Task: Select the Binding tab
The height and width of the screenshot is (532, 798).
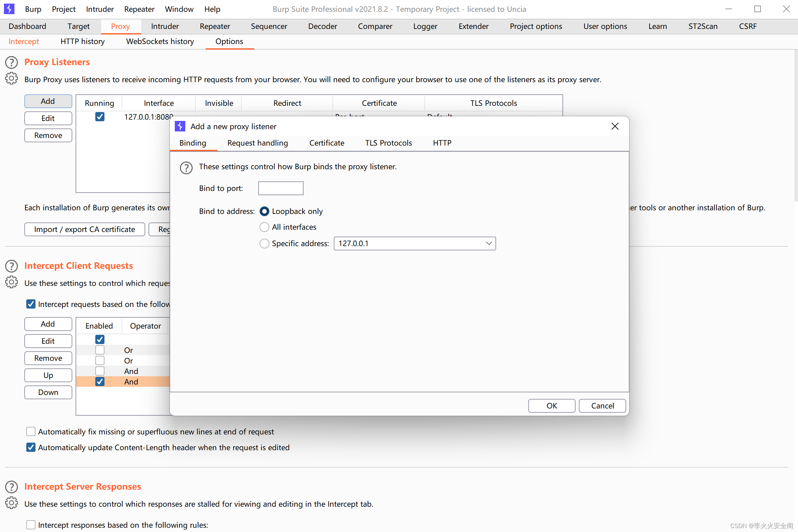Action: pyautogui.click(x=193, y=143)
